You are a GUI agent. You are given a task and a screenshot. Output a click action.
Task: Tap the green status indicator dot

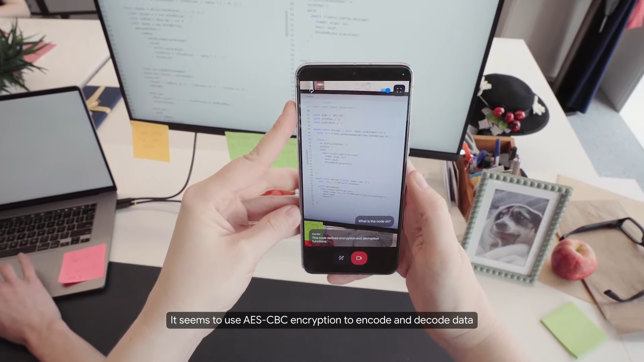coord(403,75)
